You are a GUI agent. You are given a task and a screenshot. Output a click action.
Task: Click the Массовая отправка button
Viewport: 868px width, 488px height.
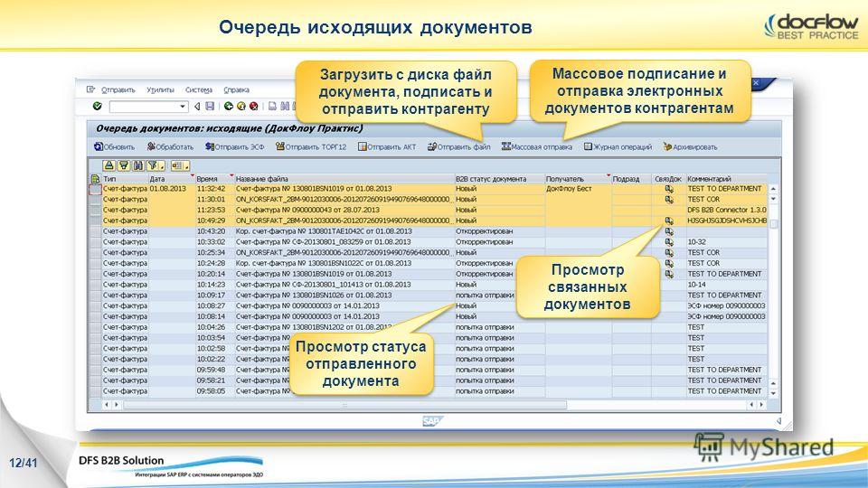tap(537, 146)
